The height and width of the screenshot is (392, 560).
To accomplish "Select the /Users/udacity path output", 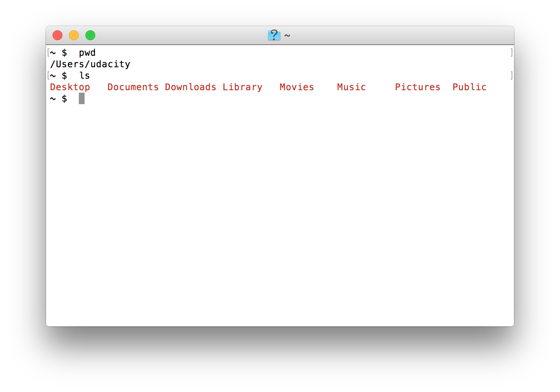I will [90, 64].
